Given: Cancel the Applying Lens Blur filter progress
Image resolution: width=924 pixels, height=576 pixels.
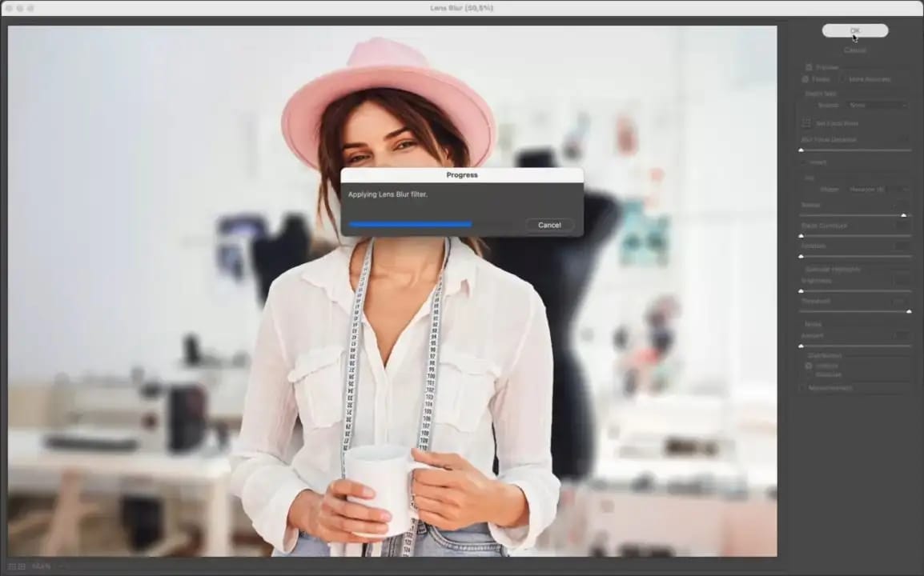Looking at the screenshot, I should tap(549, 225).
